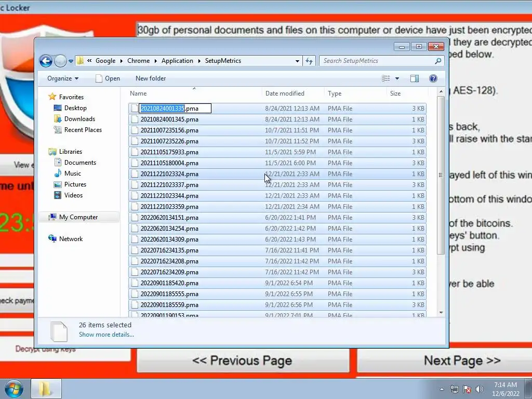Open Explorer help icon

point(433,78)
